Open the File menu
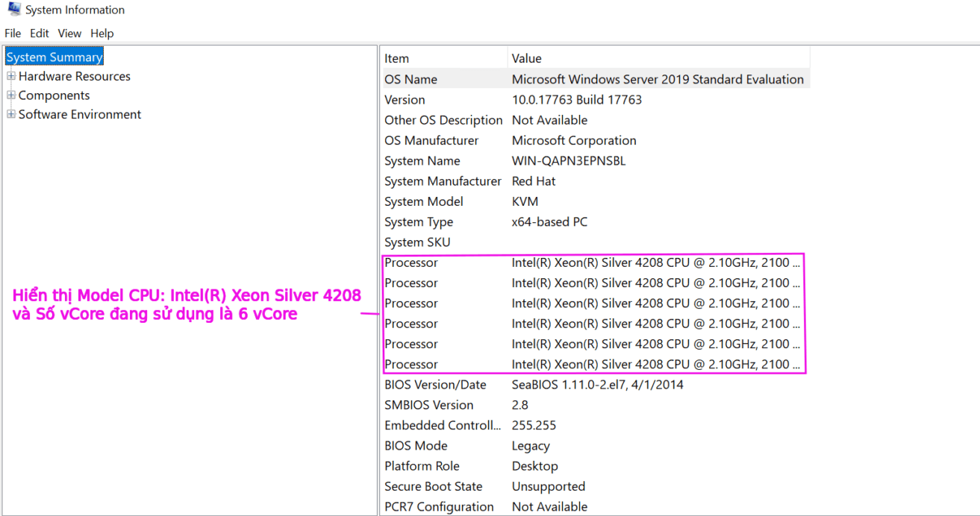This screenshot has width=980, height=516. click(x=13, y=33)
